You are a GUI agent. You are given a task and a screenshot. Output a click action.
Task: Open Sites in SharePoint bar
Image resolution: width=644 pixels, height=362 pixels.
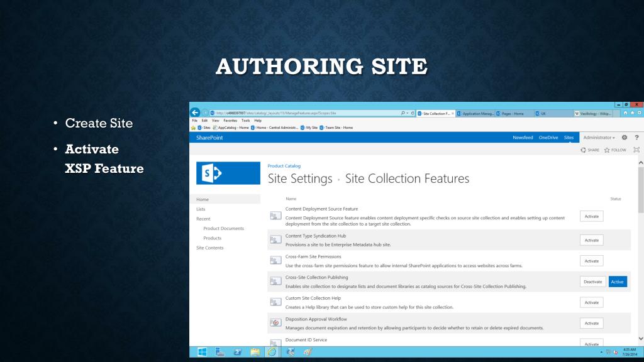click(x=569, y=138)
